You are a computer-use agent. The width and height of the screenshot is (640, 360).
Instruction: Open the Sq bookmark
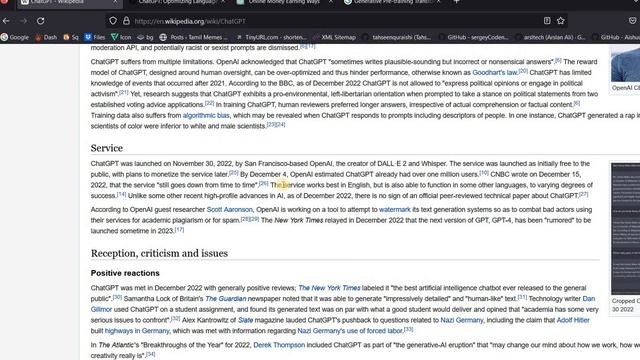pos(71,37)
